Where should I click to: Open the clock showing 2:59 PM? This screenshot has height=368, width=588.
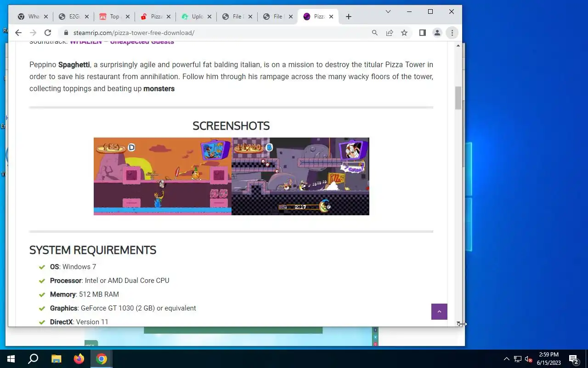(549, 359)
